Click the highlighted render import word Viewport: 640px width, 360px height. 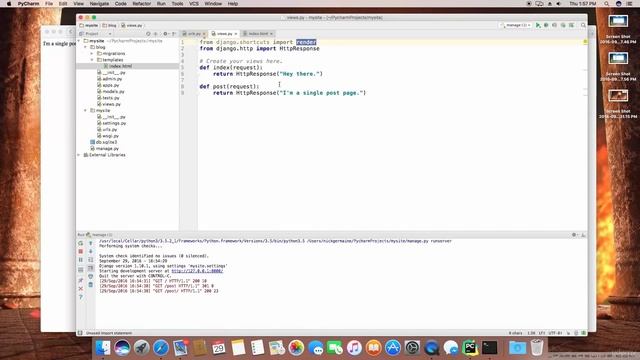[306, 42]
